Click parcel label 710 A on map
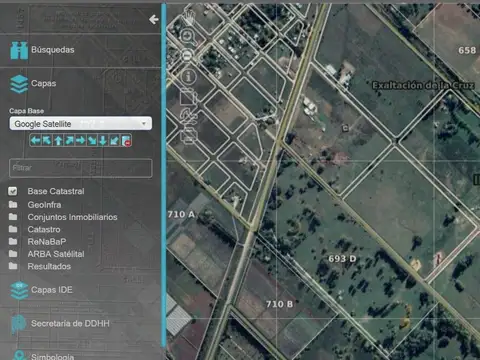Viewport: 480px width, 360px height. 181,214
